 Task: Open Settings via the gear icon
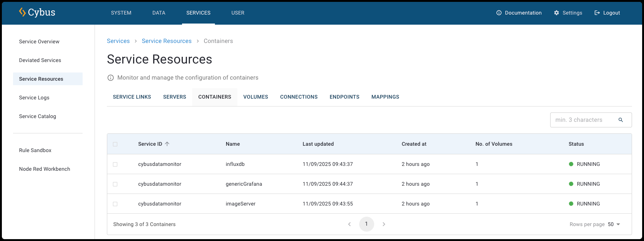tap(557, 13)
